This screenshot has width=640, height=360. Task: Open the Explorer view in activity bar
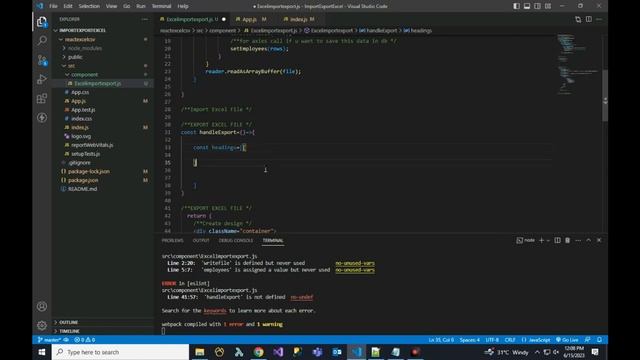point(42,22)
